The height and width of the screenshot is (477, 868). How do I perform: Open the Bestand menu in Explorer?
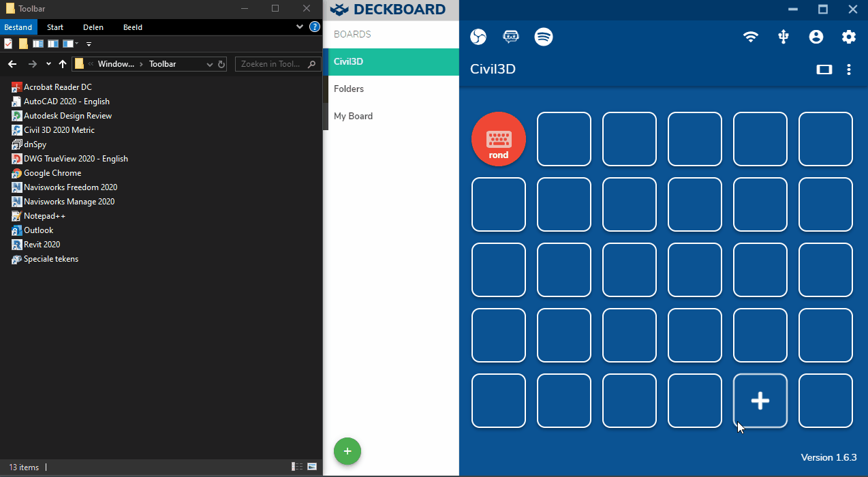19,27
